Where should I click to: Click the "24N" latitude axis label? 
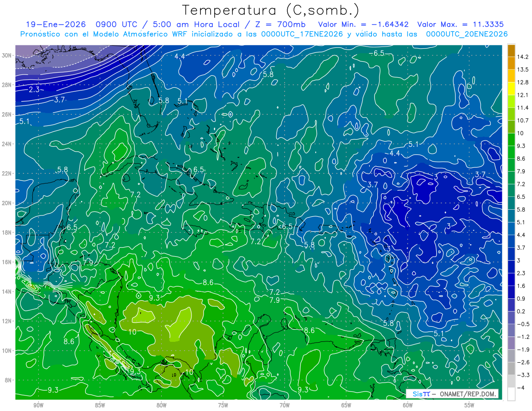click(x=8, y=144)
